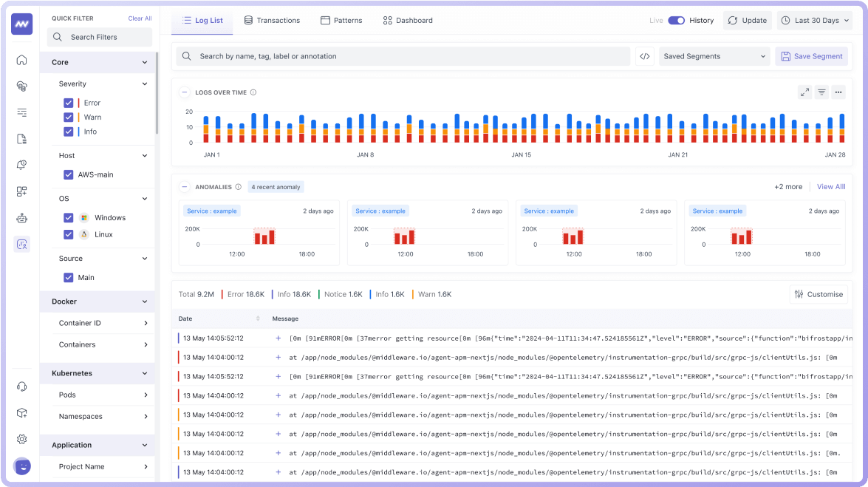Expand Logs Over Time chart fullscreen

point(805,92)
